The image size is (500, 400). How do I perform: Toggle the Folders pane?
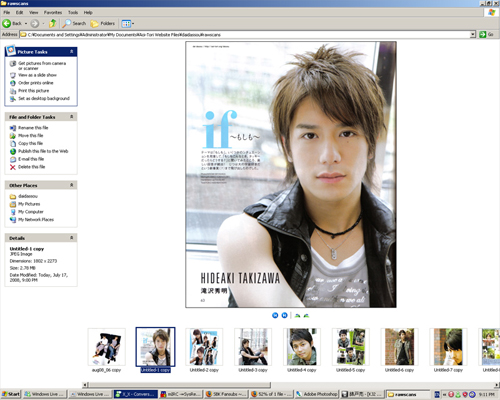point(103,23)
